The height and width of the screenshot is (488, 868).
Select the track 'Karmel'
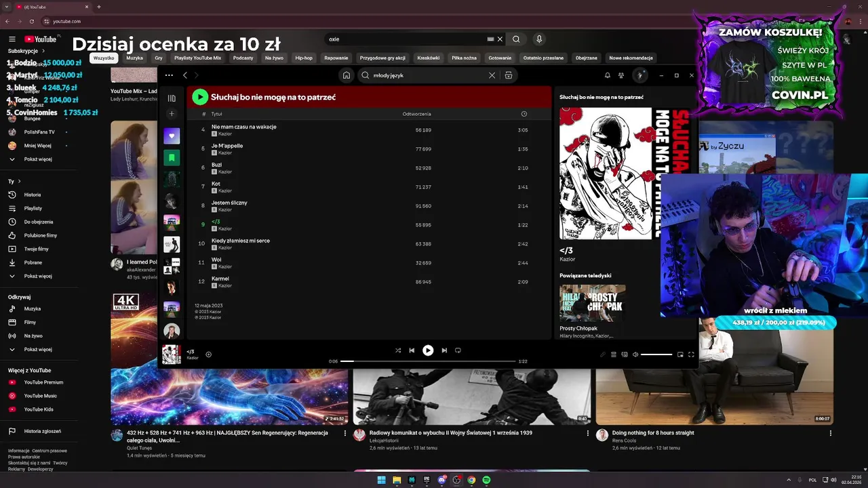point(220,279)
